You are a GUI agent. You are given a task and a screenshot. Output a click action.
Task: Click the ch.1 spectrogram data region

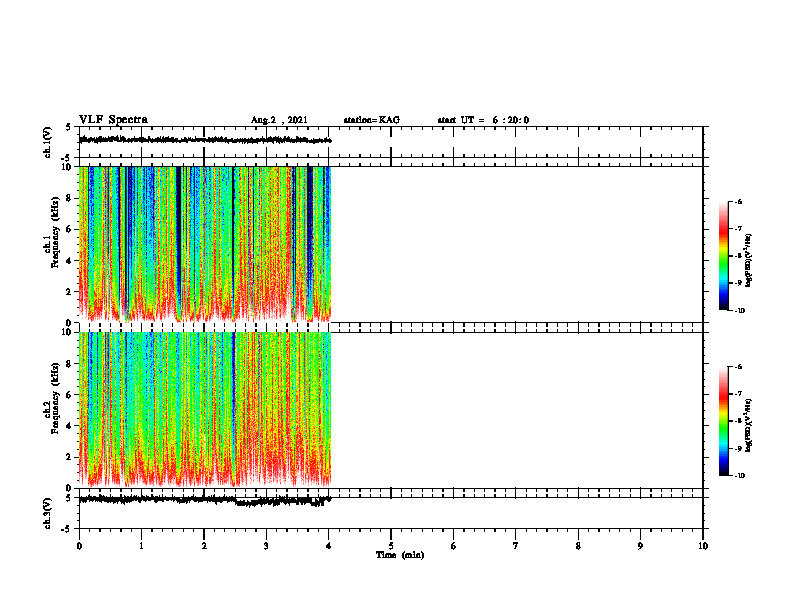205,244
